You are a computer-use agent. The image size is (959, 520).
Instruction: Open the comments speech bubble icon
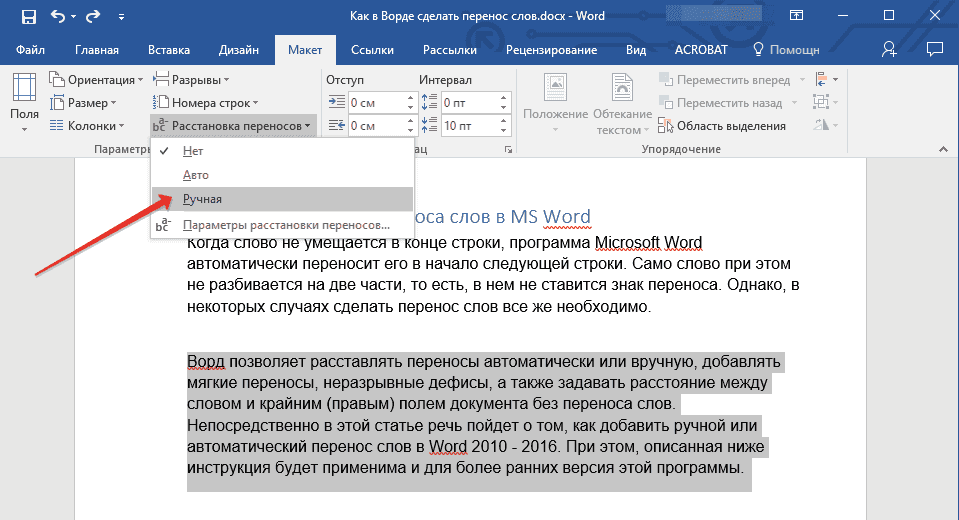point(935,50)
